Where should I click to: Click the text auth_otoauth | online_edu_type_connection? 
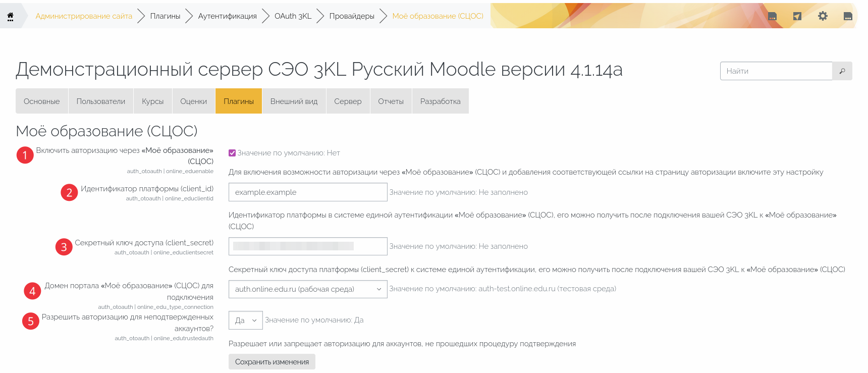[x=156, y=307]
